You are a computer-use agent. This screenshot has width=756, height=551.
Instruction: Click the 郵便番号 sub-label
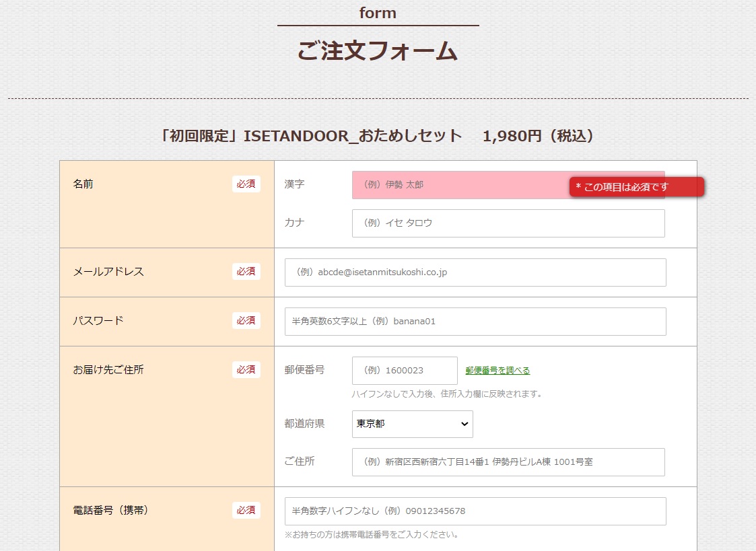[x=304, y=370]
